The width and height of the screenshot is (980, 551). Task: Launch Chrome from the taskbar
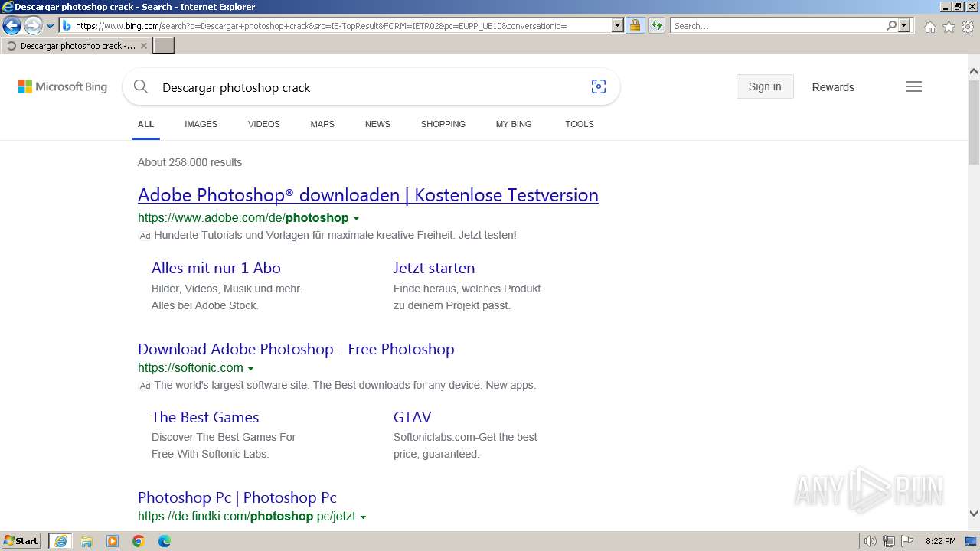(x=139, y=541)
